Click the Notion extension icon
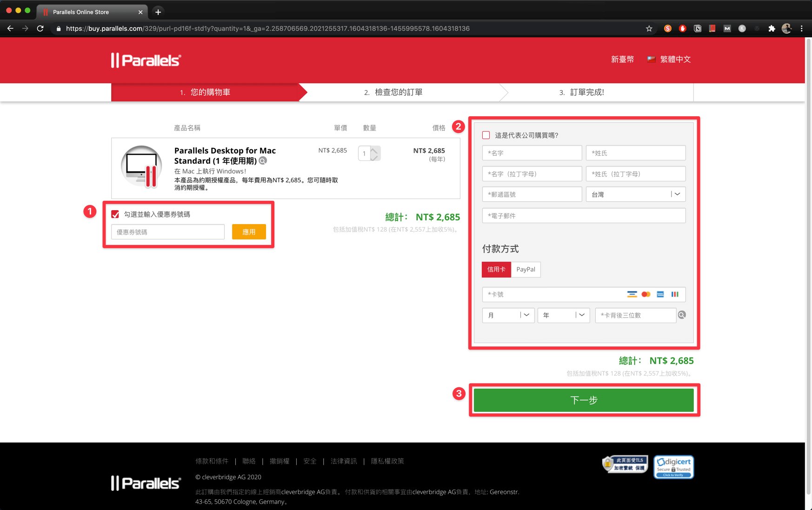The image size is (812, 510). click(x=698, y=28)
